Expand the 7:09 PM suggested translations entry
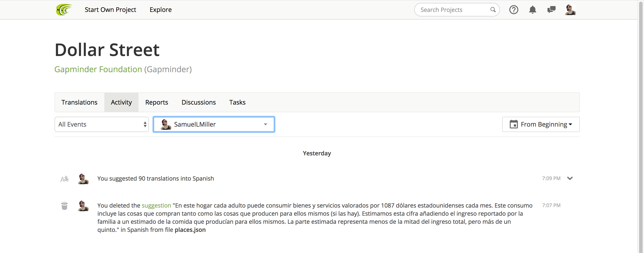644x253 pixels. click(570, 178)
